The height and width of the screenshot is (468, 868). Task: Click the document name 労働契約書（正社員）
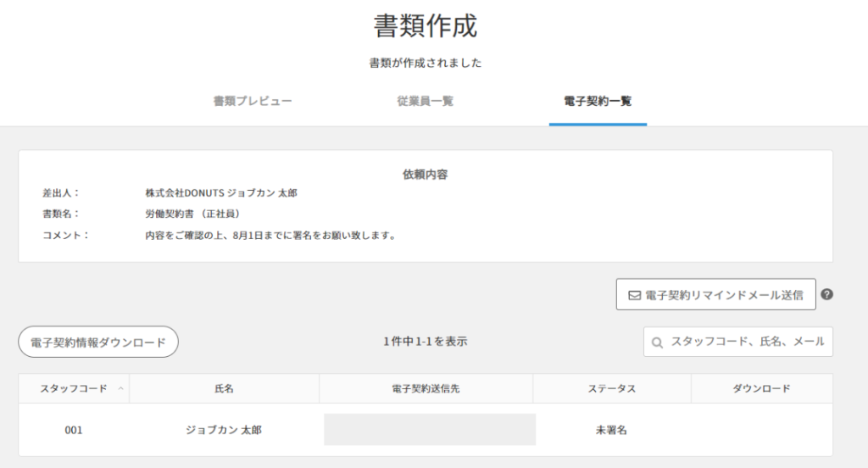(194, 214)
